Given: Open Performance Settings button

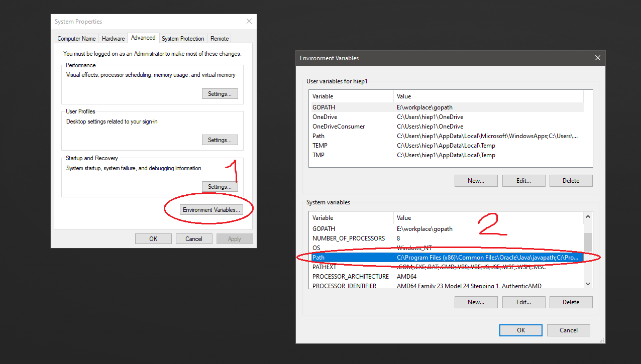Looking at the screenshot, I should coord(220,94).
